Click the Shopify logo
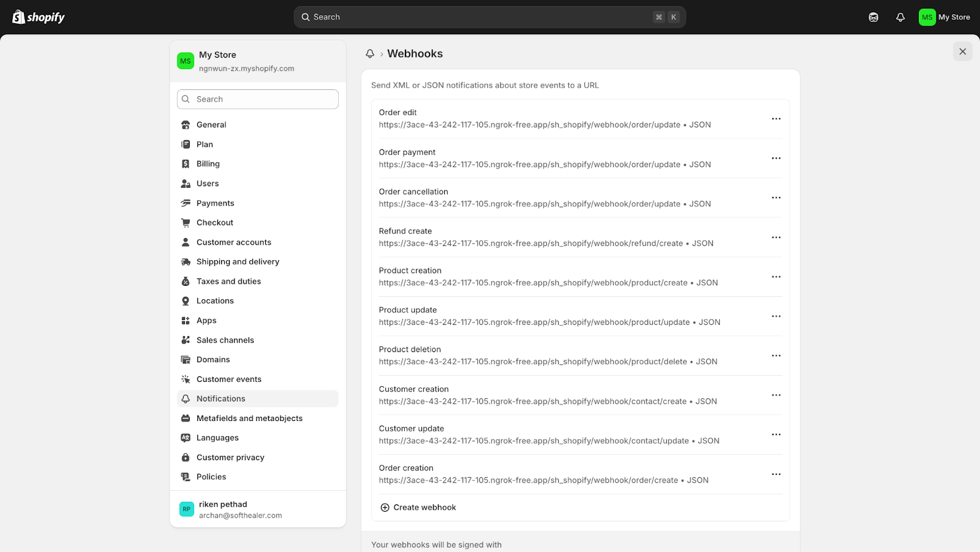Image resolution: width=980 pixels, height=552 pixels. (x=39, y=17)
